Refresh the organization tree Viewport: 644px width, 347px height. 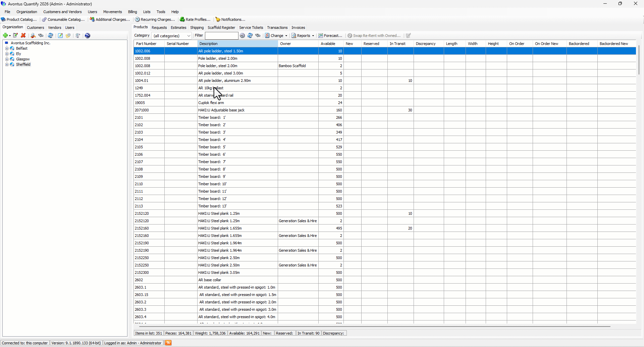point(50,36)
